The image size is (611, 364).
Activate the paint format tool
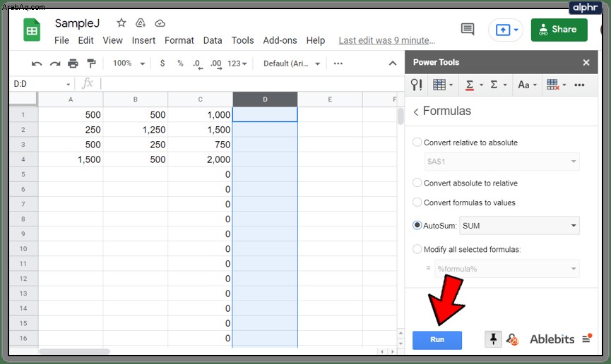point(91,63)
